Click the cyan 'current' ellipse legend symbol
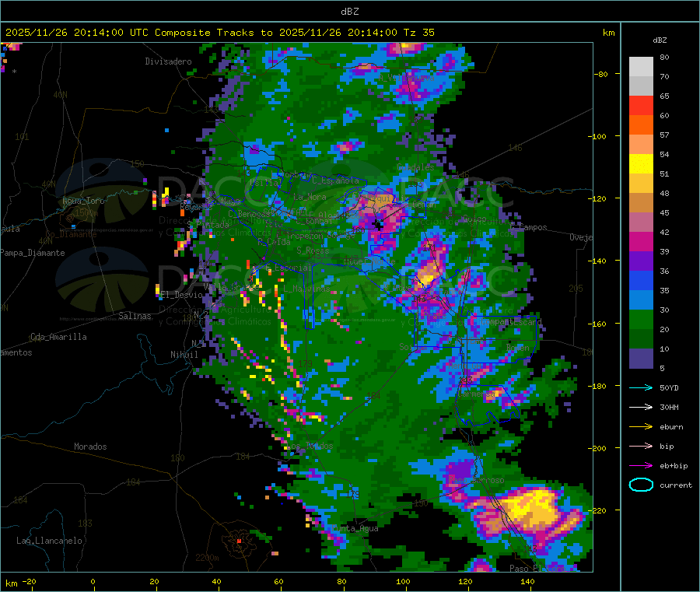The width and height of the screenshot is (700, 592). 641,485
